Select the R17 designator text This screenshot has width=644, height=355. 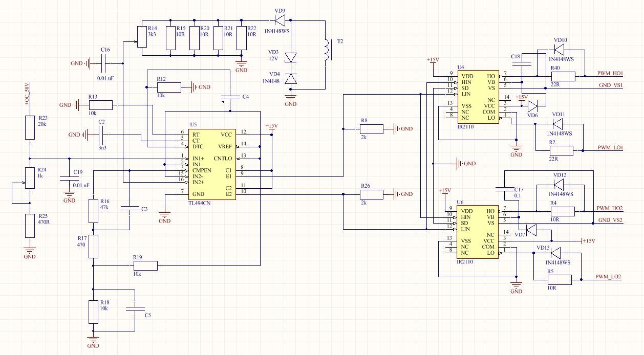coord(82,239)
